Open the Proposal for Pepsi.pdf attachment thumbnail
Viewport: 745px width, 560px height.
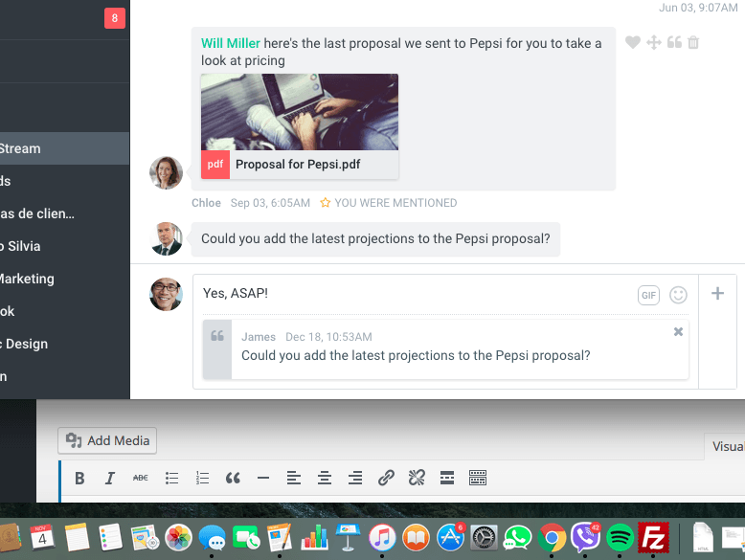299,111
